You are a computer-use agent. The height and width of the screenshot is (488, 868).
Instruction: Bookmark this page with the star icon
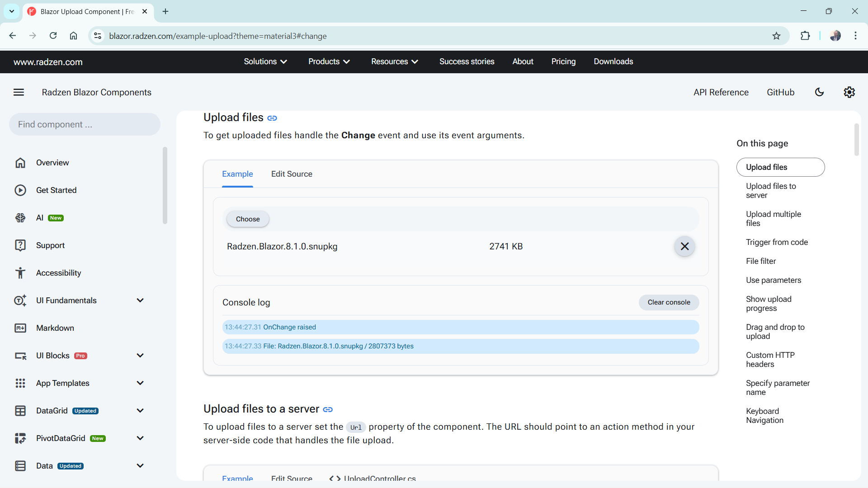pyautogui.click(x=776, y=36)
